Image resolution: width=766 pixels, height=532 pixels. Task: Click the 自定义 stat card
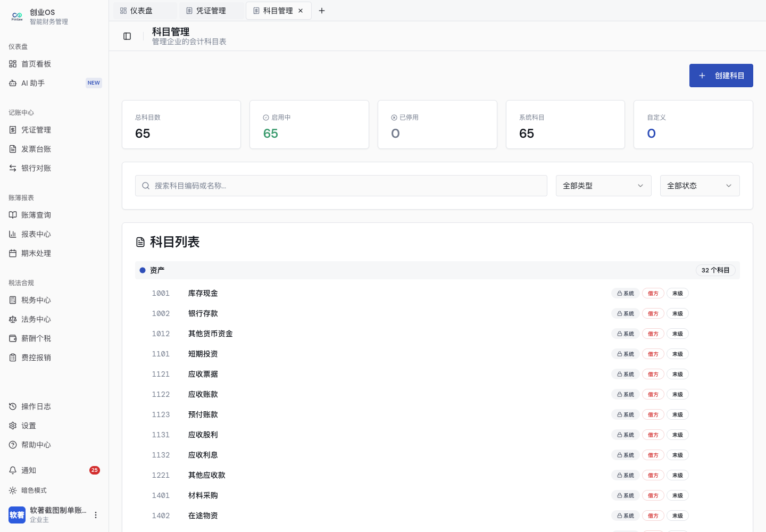point(693,124)
